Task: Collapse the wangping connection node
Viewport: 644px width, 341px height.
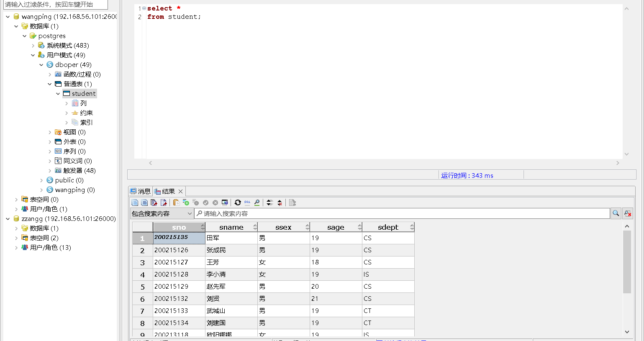Action: tap(8, 17)
